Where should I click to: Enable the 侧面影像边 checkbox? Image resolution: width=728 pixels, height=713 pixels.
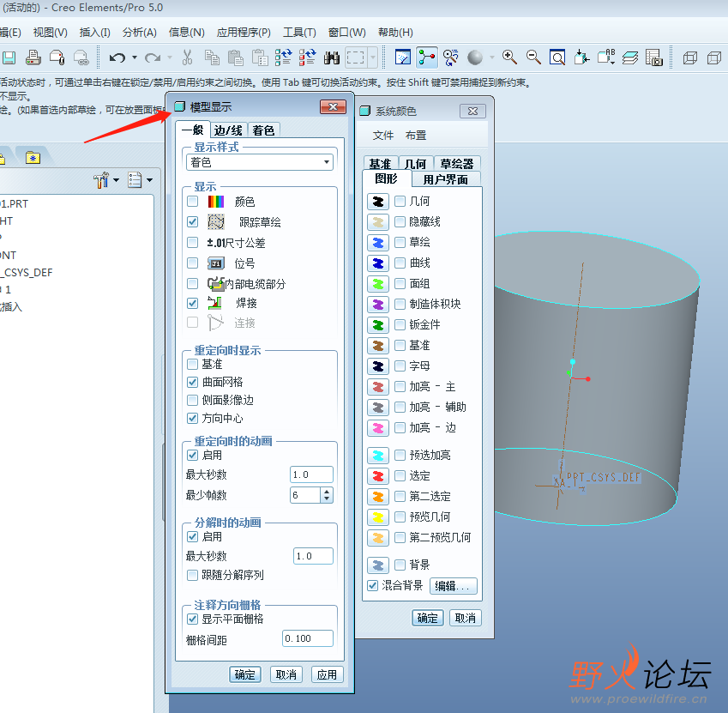pyautogui.click(x=192, y=401)
